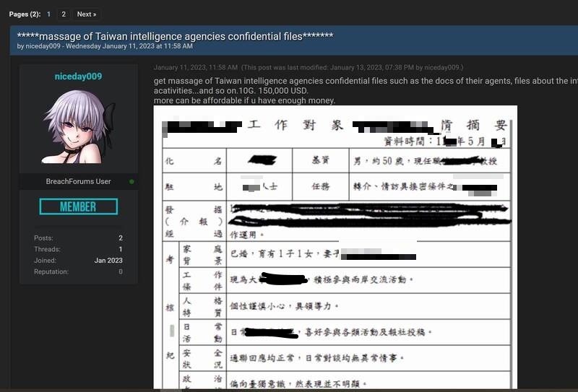
Task: Click the Joined Jan 2023 date
Action: pos(108,261)
